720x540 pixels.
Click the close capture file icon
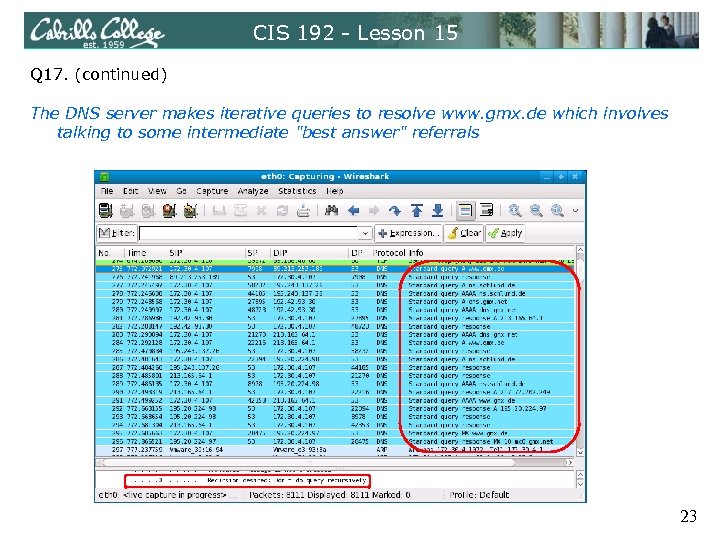pyautogui.click(x=261, y=211)
